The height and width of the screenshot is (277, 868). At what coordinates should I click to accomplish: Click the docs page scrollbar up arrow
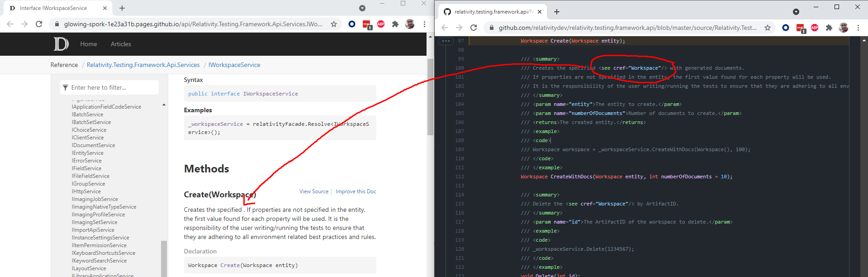click(x=430, y=37)
